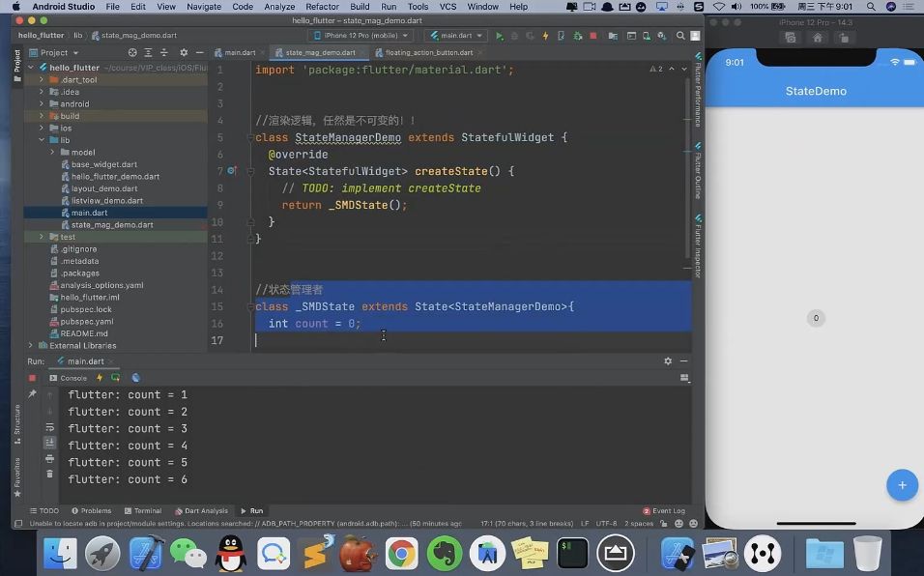Attach debugger to process bug icon in toolbar
Image resolution: width=924 pixels, height=576 pixels.
tap(578, 36)
